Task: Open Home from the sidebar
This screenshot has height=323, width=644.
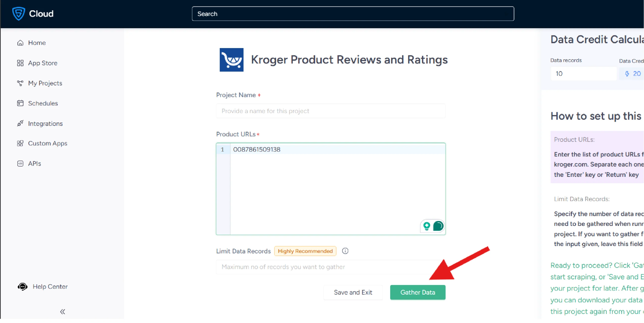Action: (x=37, y=43)
